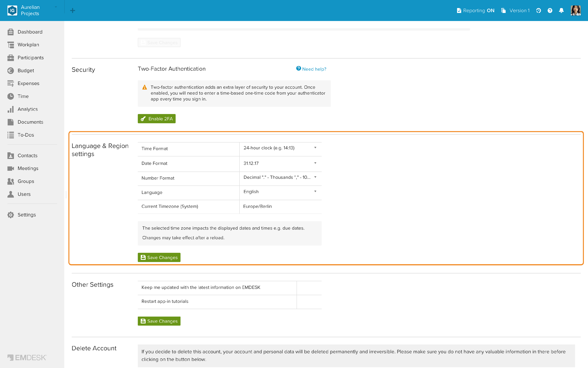Select Meetings text in the sidebar menu
The height and width of the screenshot is (368, 588).
[x=28, y=168]
